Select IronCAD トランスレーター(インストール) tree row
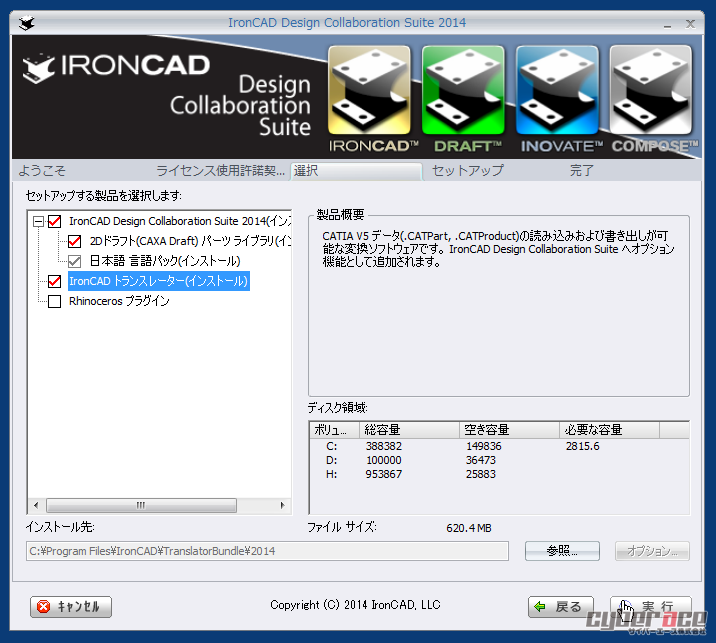Screen dimensions: 716x643 tap(158, 281)
